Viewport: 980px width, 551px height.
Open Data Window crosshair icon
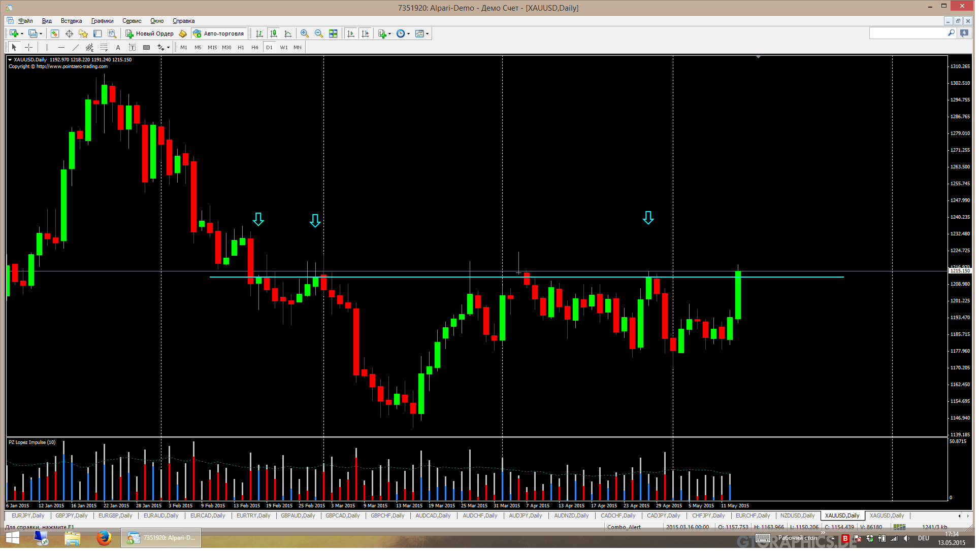pos(69,33)
